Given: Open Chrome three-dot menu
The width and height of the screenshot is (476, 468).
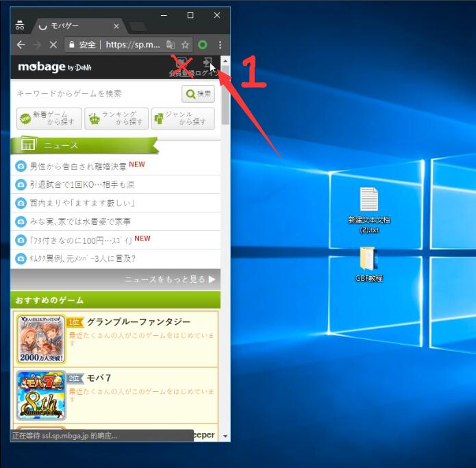Looking at the screenshot, I should (x=220, y=45).
